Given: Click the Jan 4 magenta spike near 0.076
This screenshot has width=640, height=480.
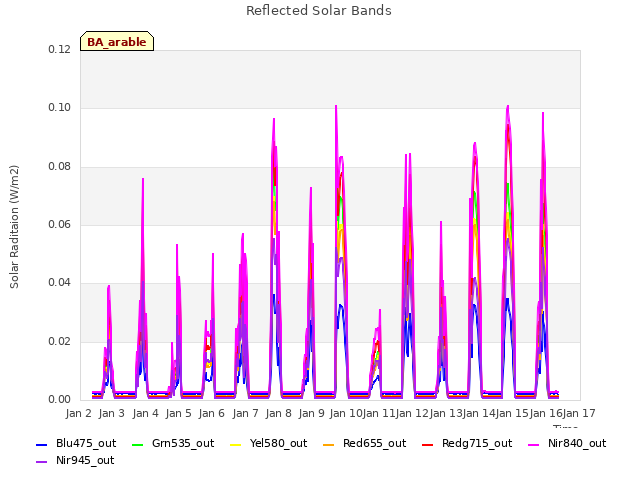Looking at the screenshot, I should pyautogui.click(x=143, y=180).
